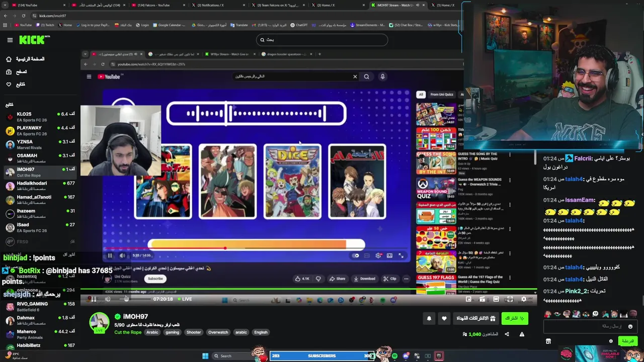
Task: Open the emoji picker in chat
Action: [630, 326]
